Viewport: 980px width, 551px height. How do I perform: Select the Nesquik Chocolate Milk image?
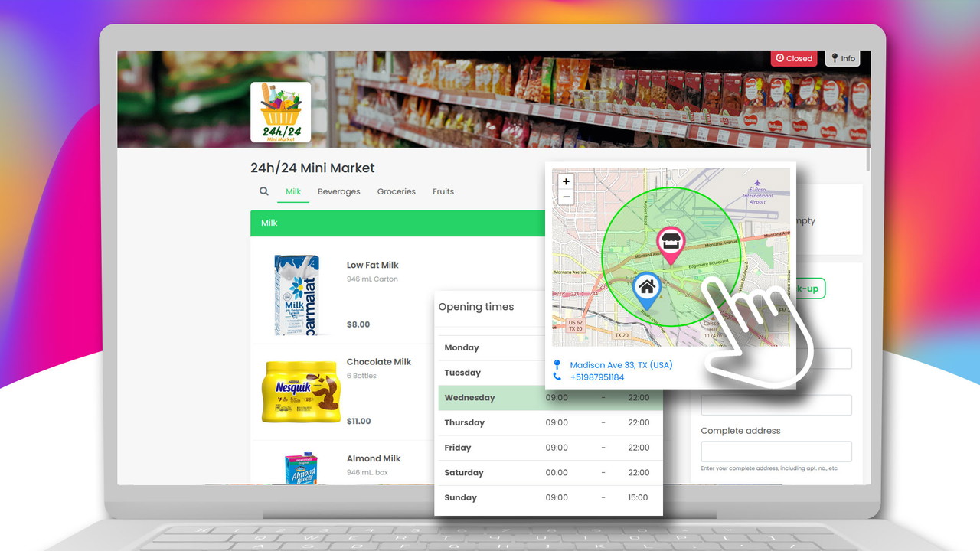(x=300, y=391)
